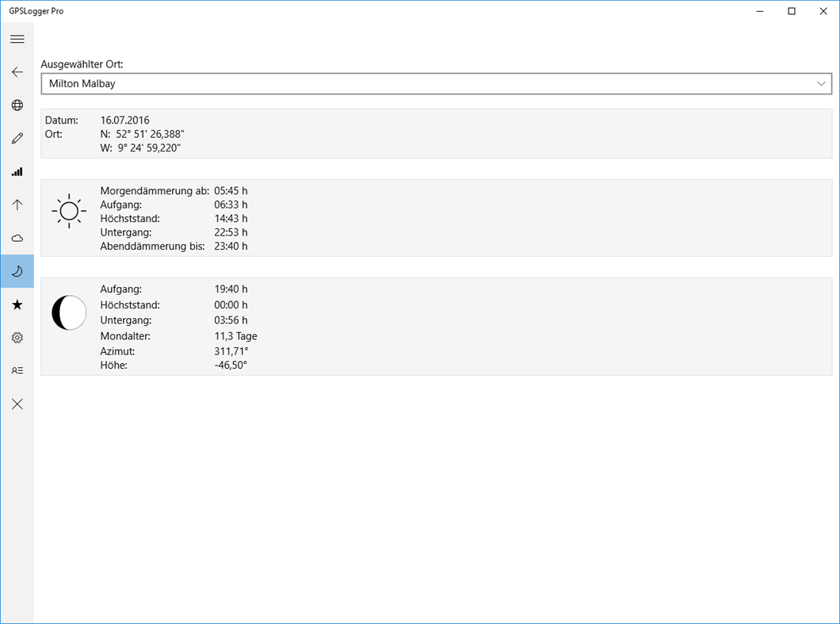The width and height of the screenshot is (840, 624).
Task: Click the GPSLogger Pro title bar text
Action: 37,10
